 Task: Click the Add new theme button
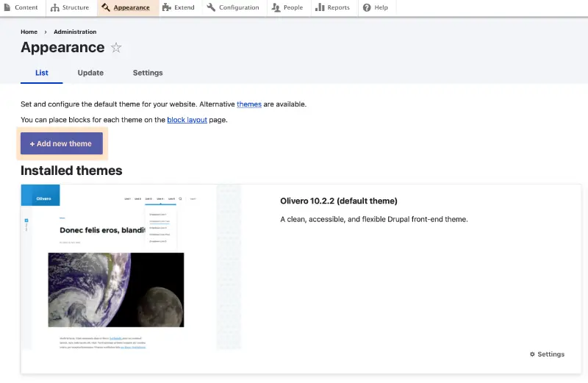62,143
